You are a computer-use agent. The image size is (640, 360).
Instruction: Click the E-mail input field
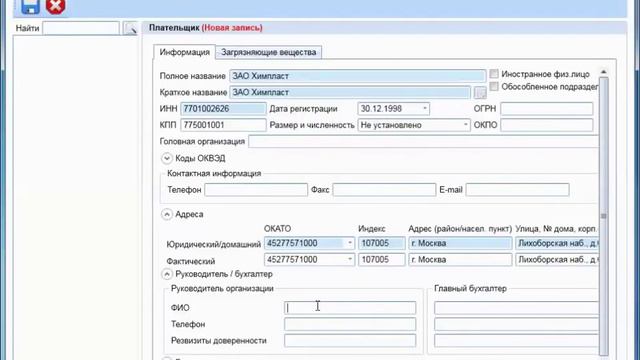click(518, 190)
